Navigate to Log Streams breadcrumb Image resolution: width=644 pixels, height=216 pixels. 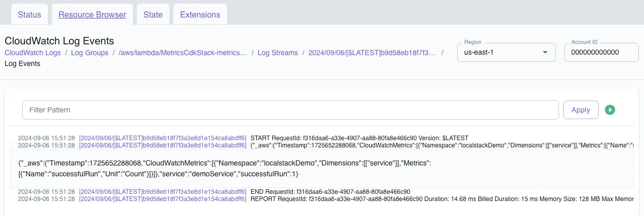[x=277, y=53]
